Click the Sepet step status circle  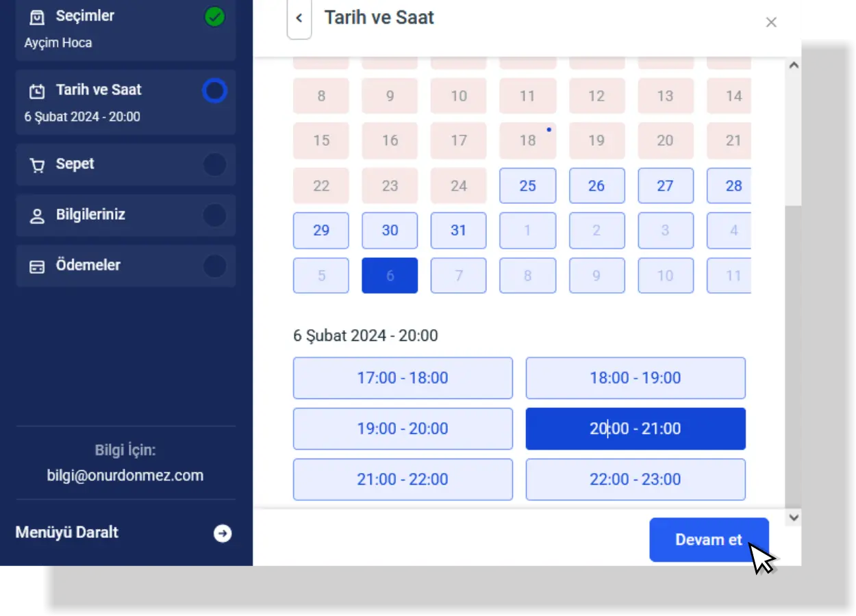pos(215,165)
